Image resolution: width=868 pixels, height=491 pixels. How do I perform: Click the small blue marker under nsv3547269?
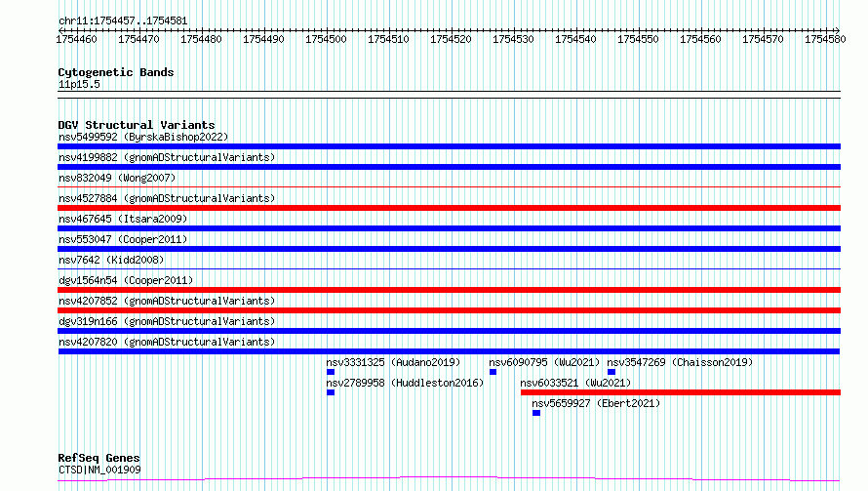(612, 372)
